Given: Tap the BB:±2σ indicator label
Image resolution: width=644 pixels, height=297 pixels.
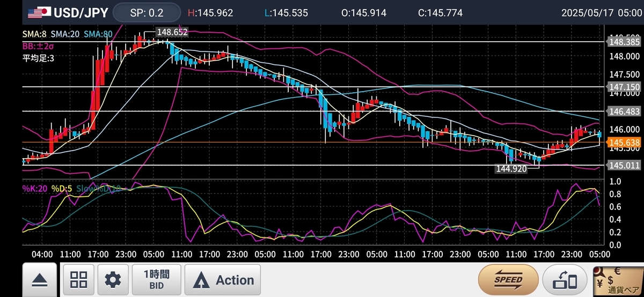Looking at the screenshot, I should [x=39, y=46].
